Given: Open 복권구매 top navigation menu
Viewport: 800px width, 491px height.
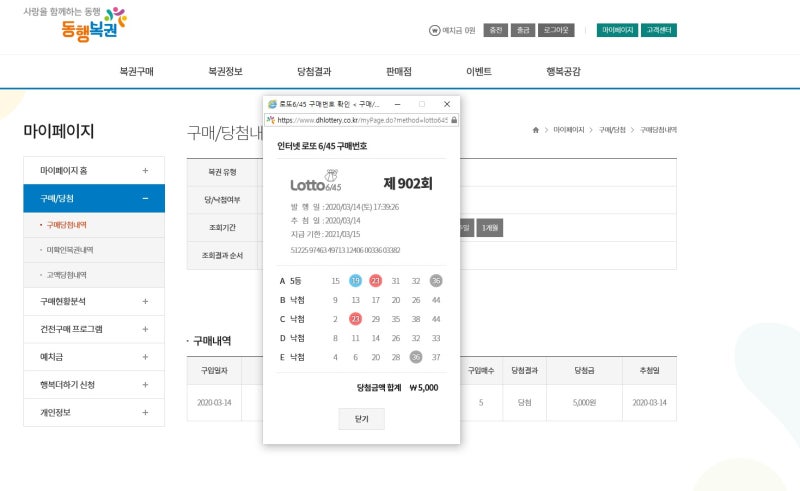Looking at the screenshot, I should tap(137, 71).
